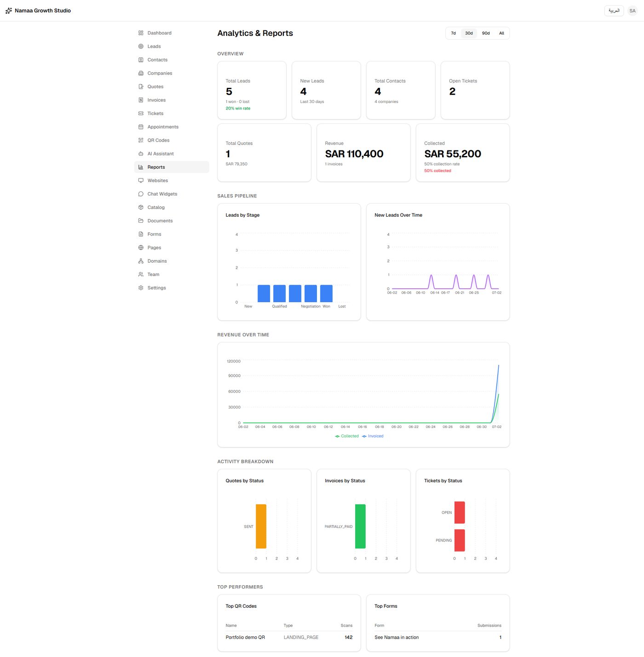Screen dimensions: 644x657
Task: Open the Dashboard icon in sidebar
Action: 141,33
